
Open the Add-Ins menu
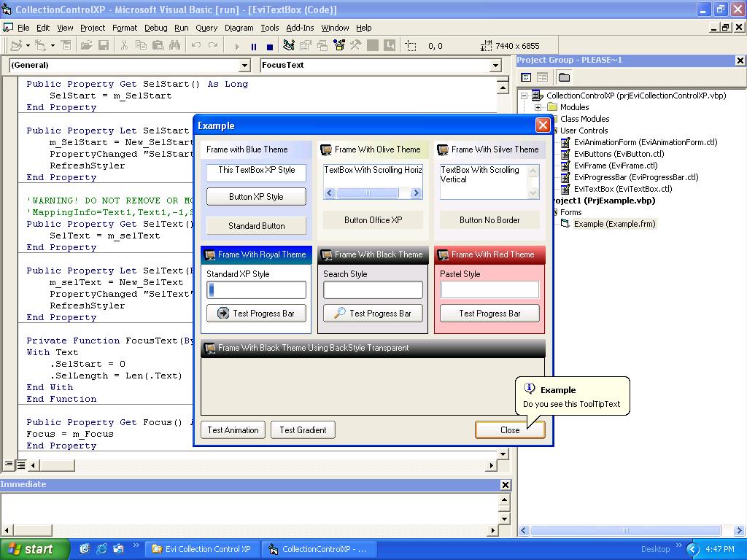(300, 28)
